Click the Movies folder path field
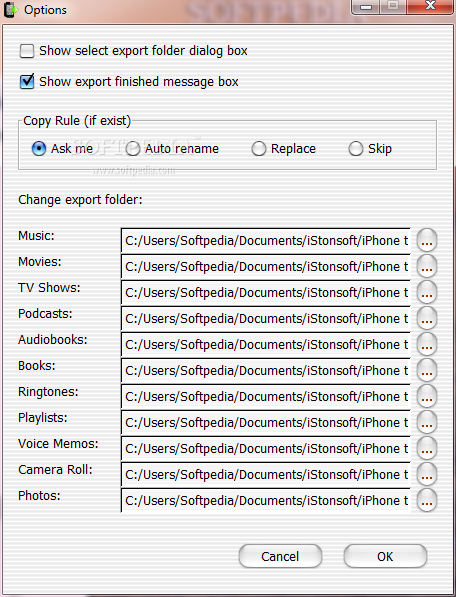 (266, 266)
